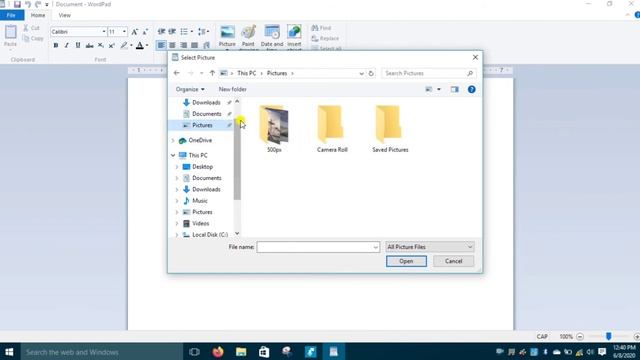640x360 pixels.
Task: Click the zoom slider in WordPad status bar
Action: click(608, 336)
